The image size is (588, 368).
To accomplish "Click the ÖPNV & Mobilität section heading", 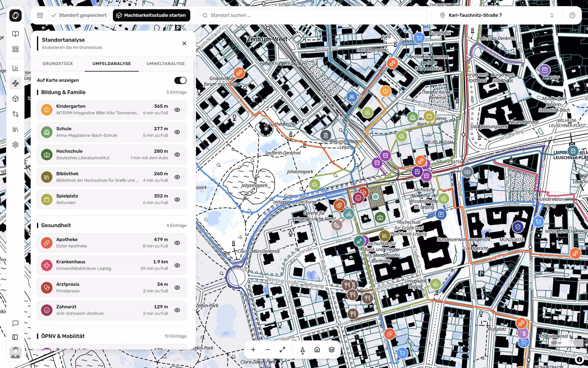I will click(x=63, y=336).
